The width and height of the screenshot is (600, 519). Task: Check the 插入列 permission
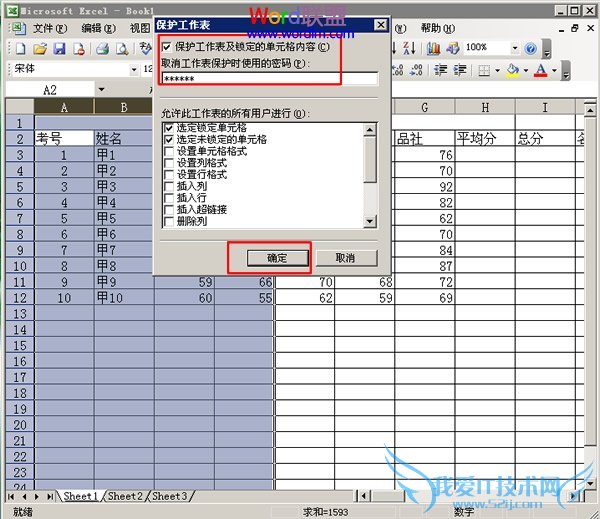pyautogui.click(x=169, y=186)
